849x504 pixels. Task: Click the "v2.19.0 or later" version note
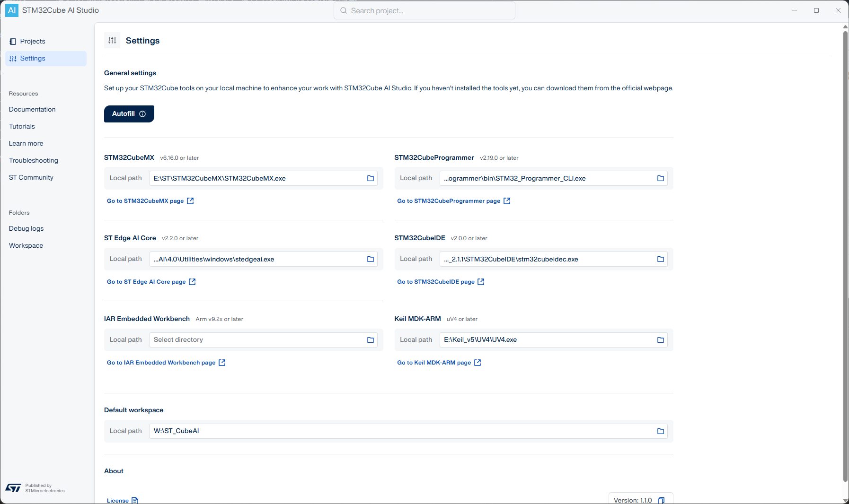click(x=499, y=158)
